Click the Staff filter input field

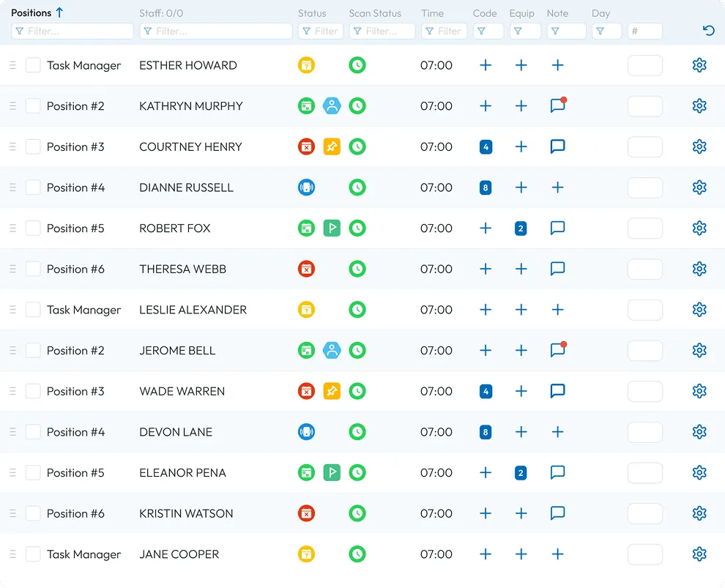pos(215,31)
